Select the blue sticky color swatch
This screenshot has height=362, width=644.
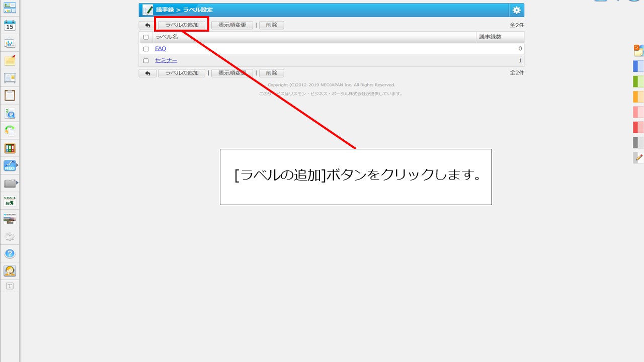coord(638,66)
